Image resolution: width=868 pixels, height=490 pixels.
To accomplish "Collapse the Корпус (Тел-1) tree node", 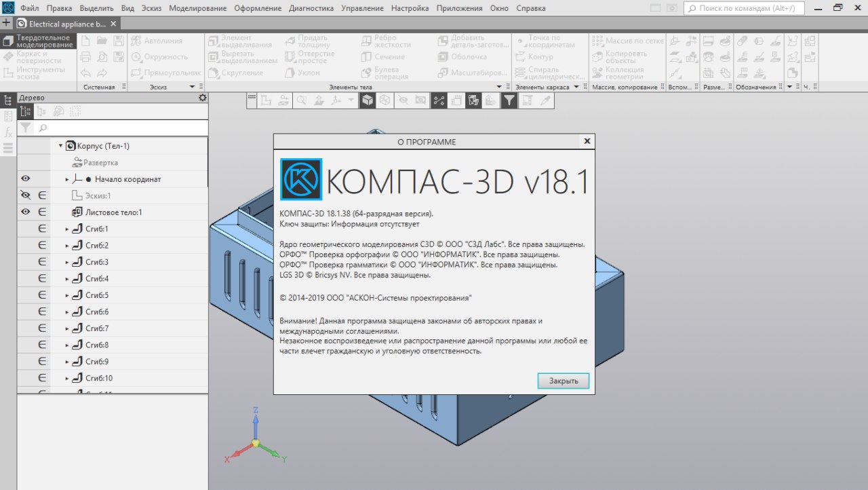I will click(x=60, y=146).
